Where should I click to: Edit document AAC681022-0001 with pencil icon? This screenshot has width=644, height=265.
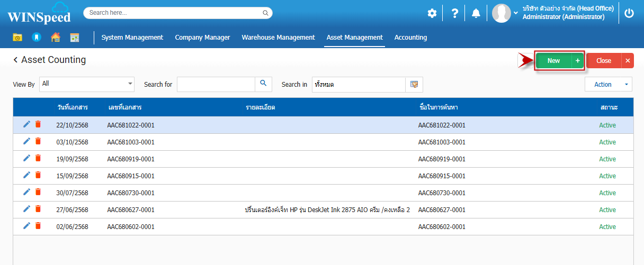click(27, 124)
